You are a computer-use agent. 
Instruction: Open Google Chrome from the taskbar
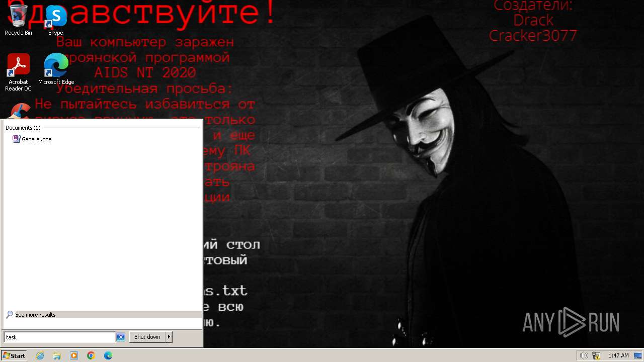point(91,355)
